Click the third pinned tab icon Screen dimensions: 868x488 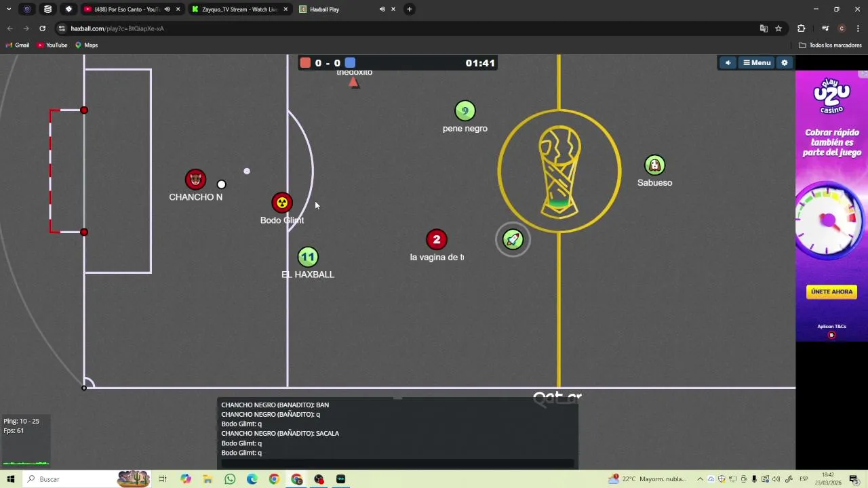(x=68, y=9)
